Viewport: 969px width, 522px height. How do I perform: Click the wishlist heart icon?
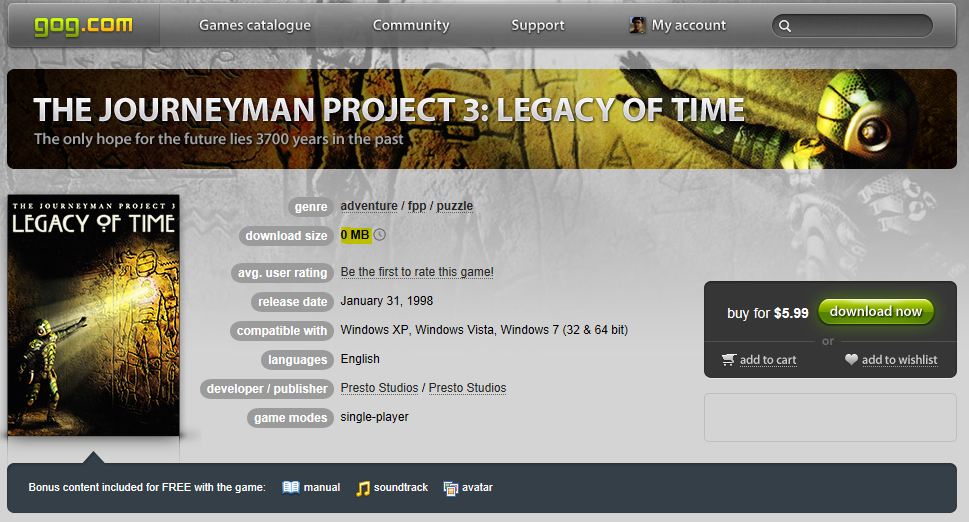[851, 359]
